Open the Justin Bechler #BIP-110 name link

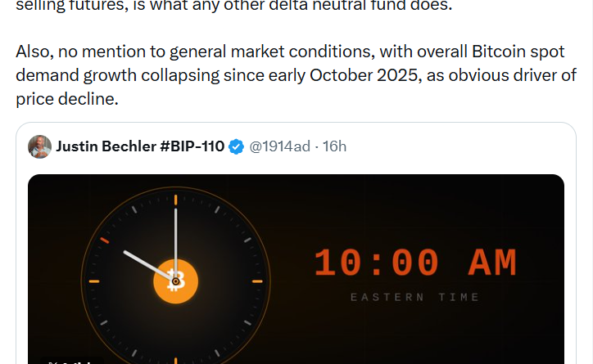coord(139,146)
